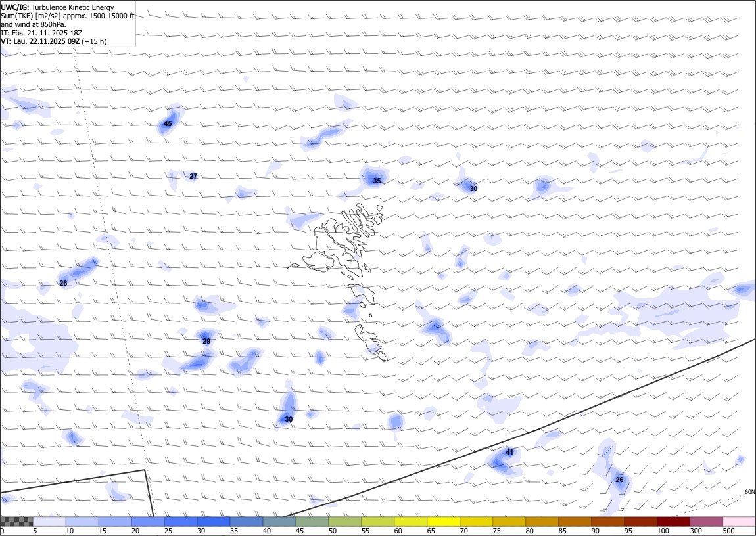Viewport: 756px width, 536px height.
Task: Select the pale lavender 5–10 legend swatch
Action: 50,522
